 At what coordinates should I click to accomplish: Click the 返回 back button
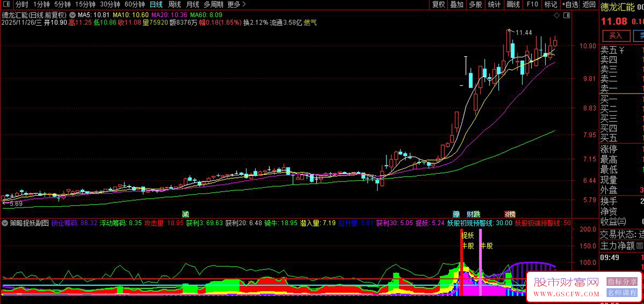[589, 5]
